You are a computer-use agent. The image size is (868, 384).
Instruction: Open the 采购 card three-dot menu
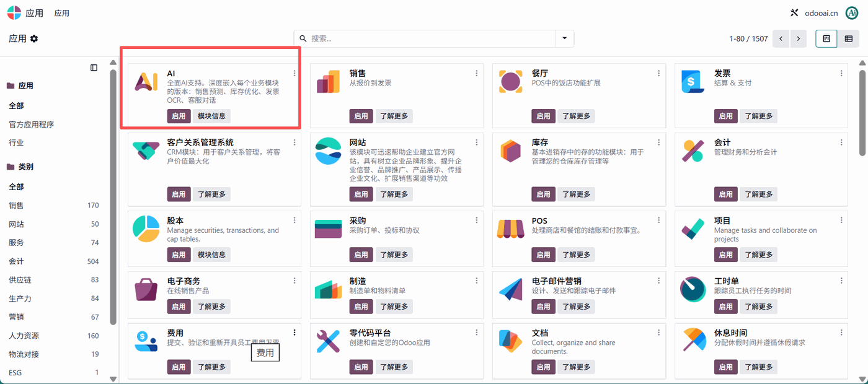(477, 220)
